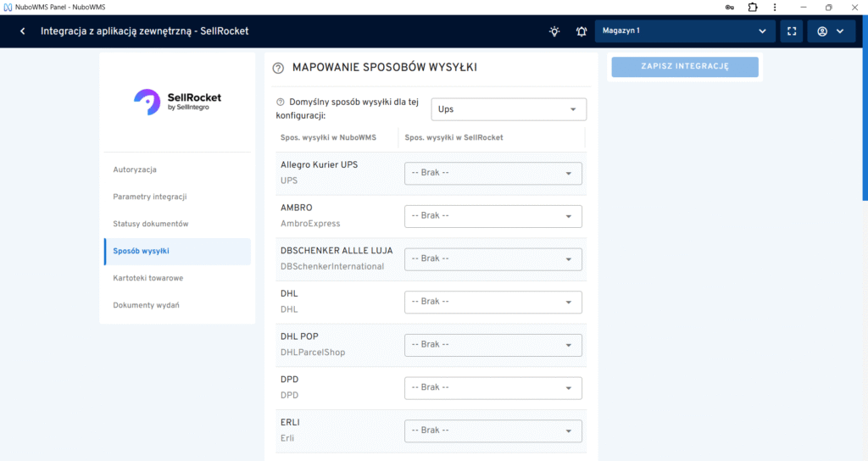The image size is (868, 461).
Task: Open the user account menu
Action: tap(830, 31)
